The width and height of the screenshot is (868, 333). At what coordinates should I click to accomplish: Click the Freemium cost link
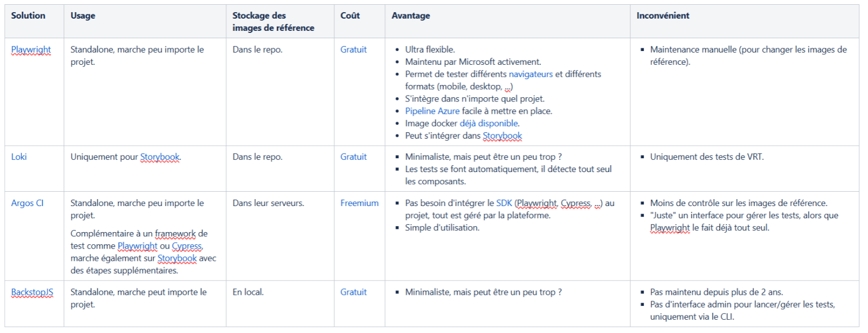pos(359,203)
